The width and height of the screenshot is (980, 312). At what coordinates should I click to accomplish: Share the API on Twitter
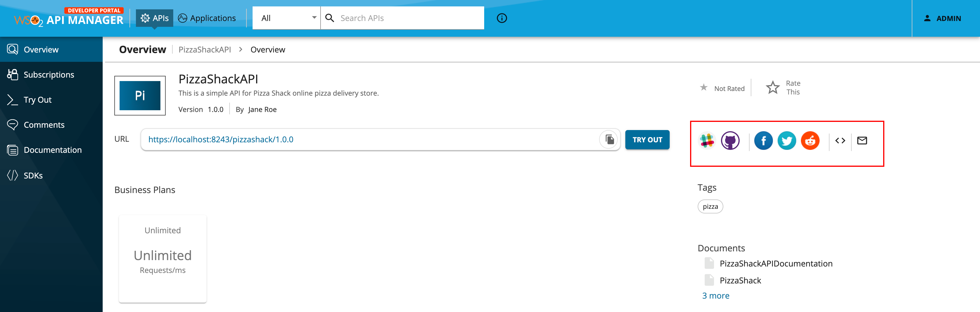(x=787, y=141)
